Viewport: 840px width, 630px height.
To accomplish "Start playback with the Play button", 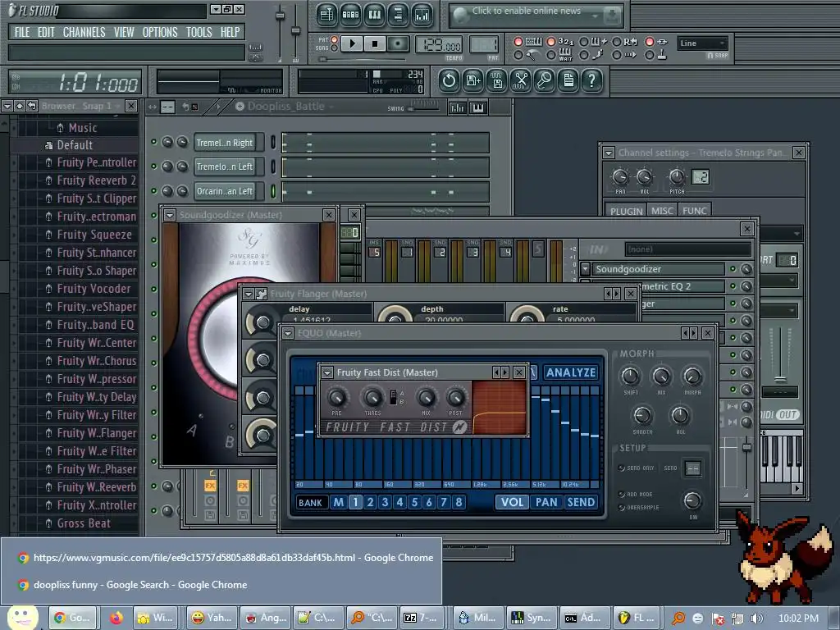I will click(352, 43).
